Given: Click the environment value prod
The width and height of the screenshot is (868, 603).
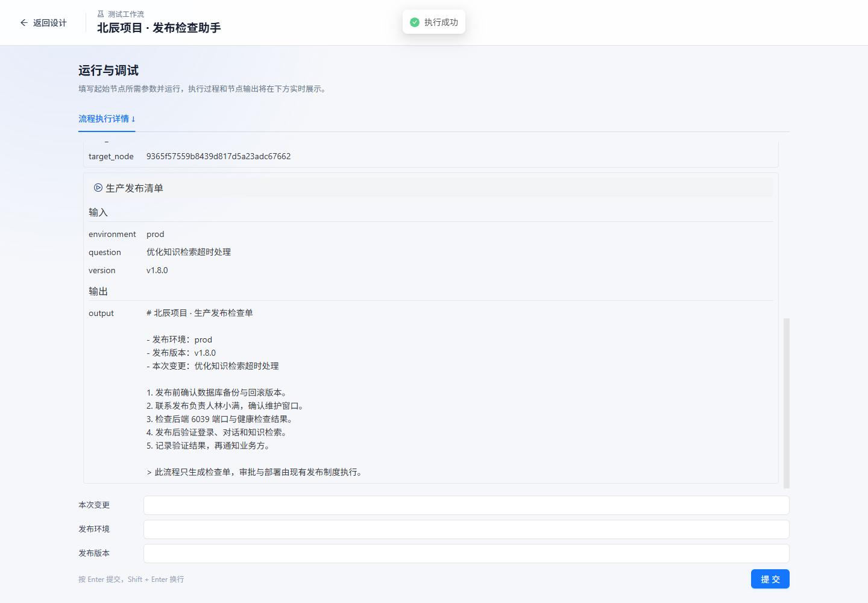Looking at the screenshot, I should [x=155, y=234].
